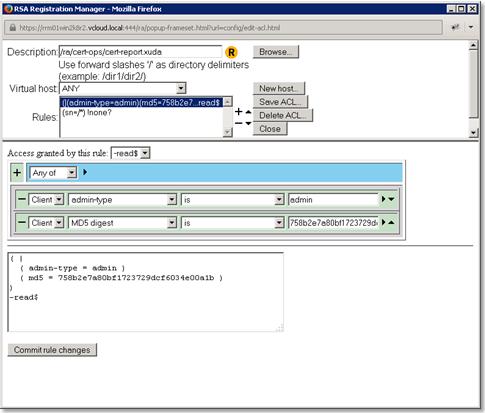Image resolution: width=485 pixels, height=413 pixels.
Task: Open the Virtual host ANY dropdown
Action: (x=122, y=89)
